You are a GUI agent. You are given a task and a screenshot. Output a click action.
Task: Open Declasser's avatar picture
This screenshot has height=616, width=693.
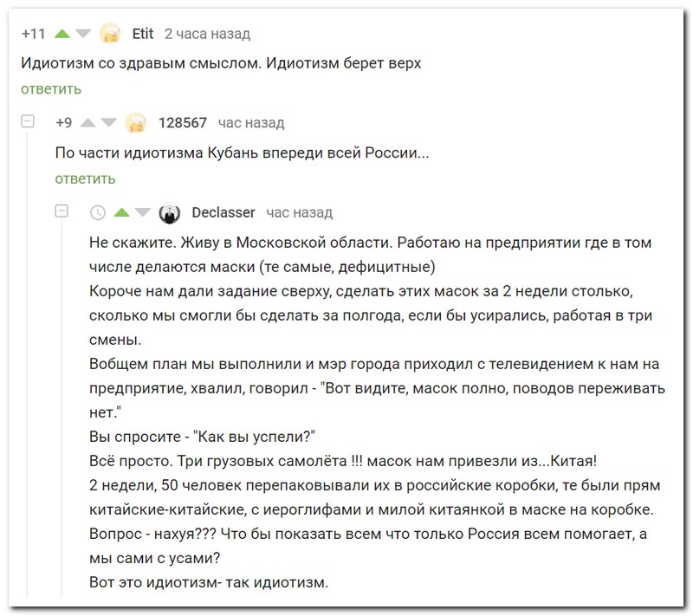(x=170, y=213)
